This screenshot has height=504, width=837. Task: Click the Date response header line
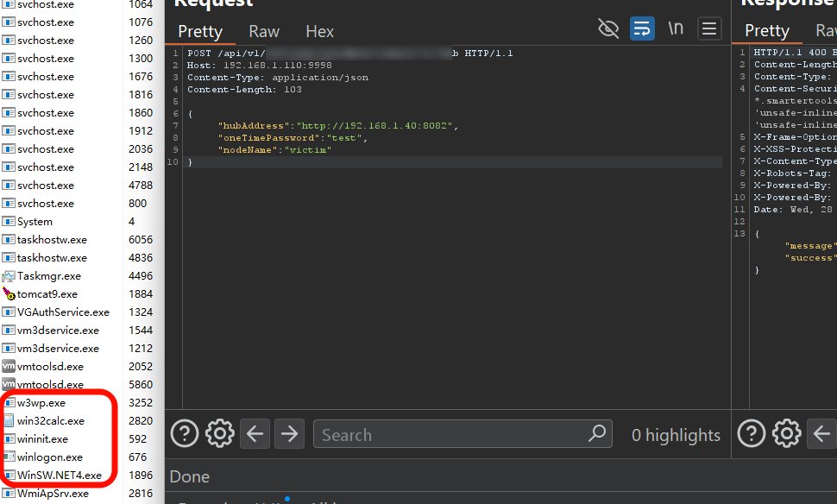pos(794,210)
